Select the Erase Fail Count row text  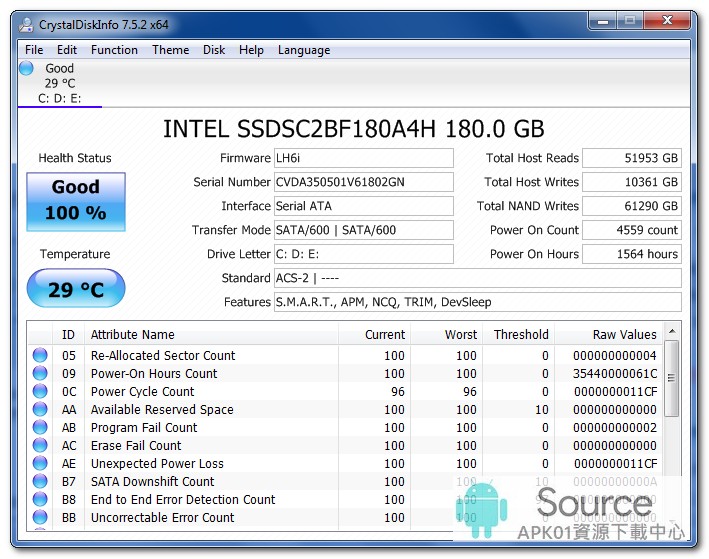point(136,446)
